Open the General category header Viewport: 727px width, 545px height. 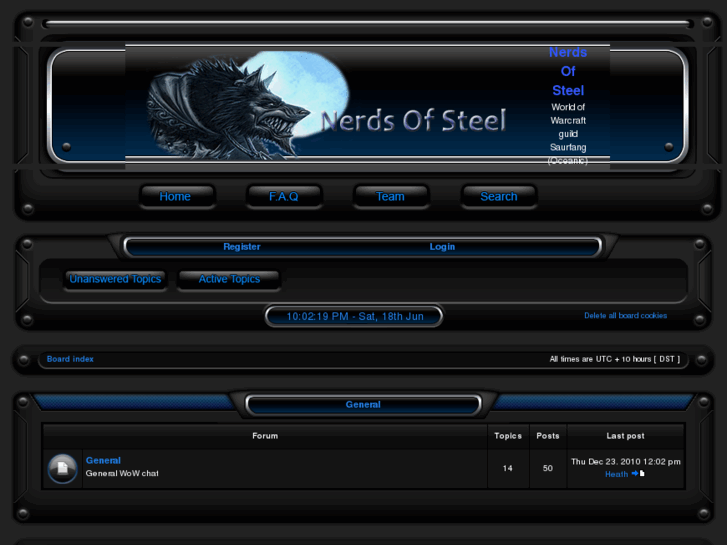coord(363,404)
